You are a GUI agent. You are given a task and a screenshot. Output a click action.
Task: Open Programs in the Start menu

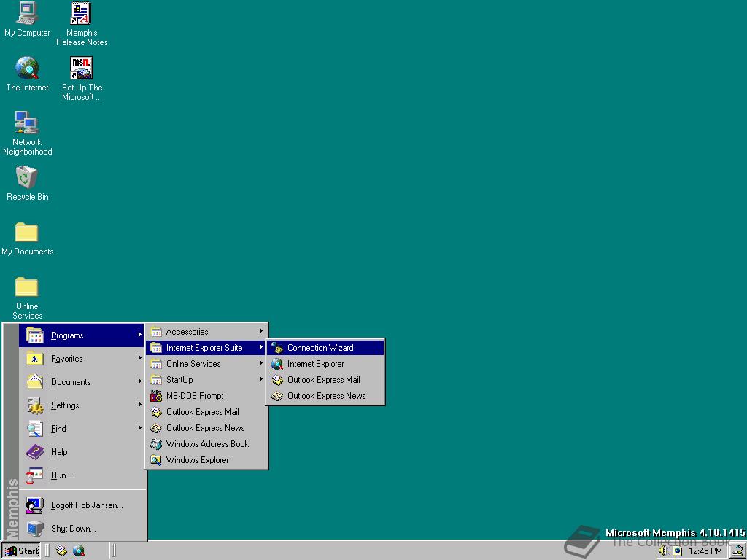coord(82,335)
